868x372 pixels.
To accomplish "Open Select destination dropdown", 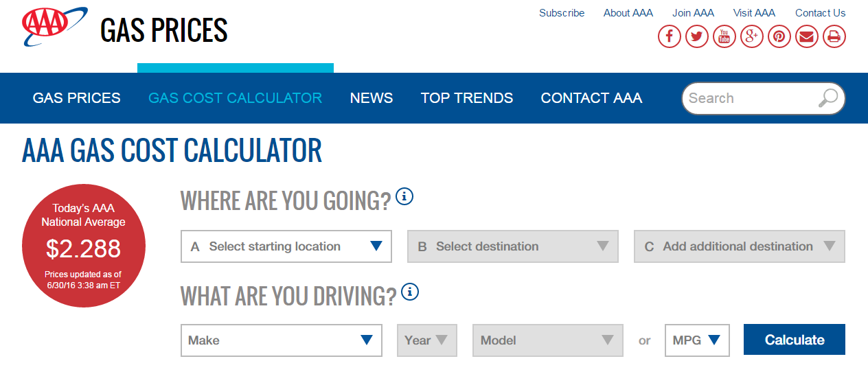I will tap(513, 246).
